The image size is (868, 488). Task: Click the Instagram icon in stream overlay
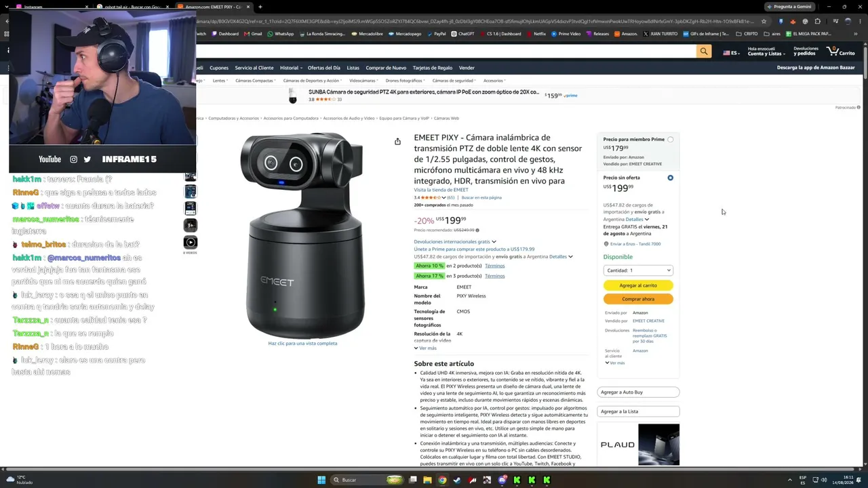point(73,159)
